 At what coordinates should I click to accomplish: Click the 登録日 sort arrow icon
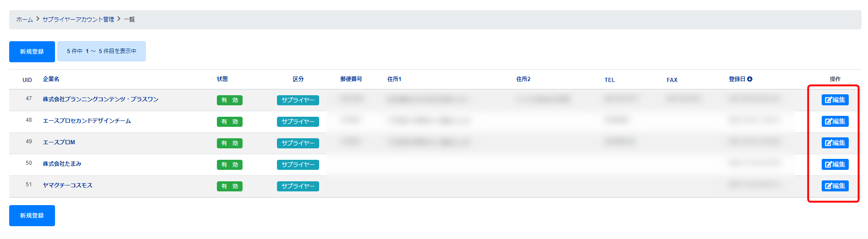pos(750,79)
